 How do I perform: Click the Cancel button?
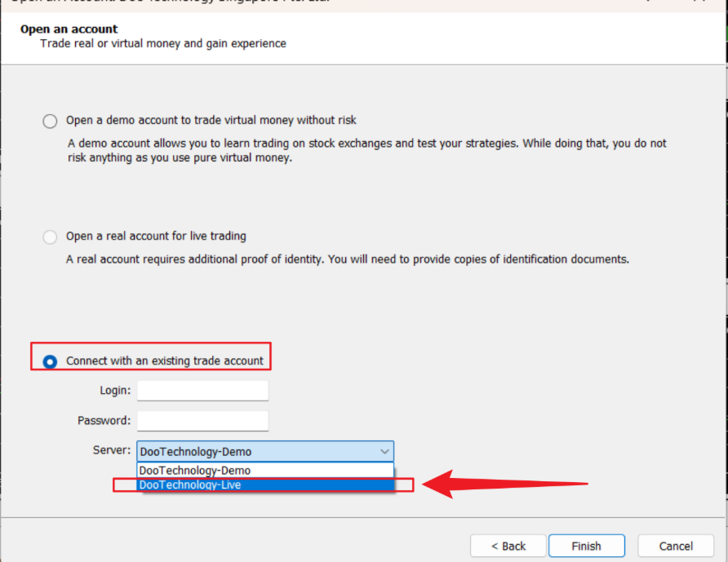(x=676, y=547)
